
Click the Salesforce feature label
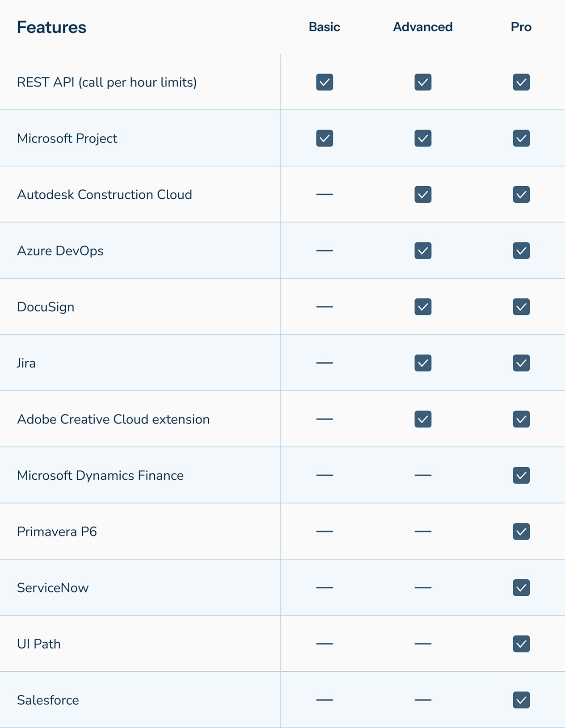tap(48, 700)
